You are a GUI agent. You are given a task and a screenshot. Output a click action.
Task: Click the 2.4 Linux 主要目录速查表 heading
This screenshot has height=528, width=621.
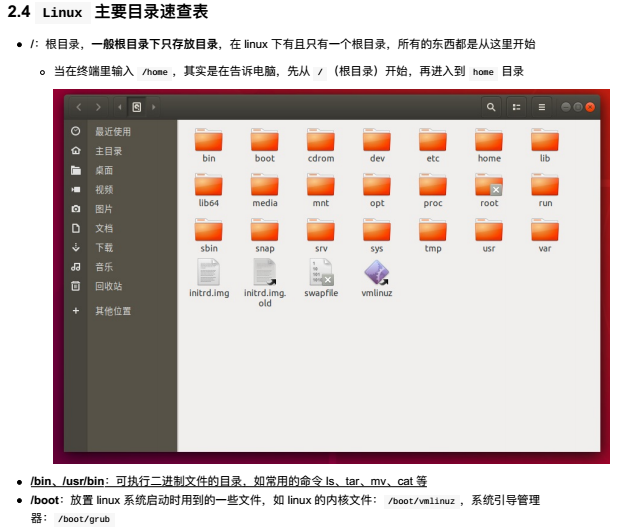[108, 11]
